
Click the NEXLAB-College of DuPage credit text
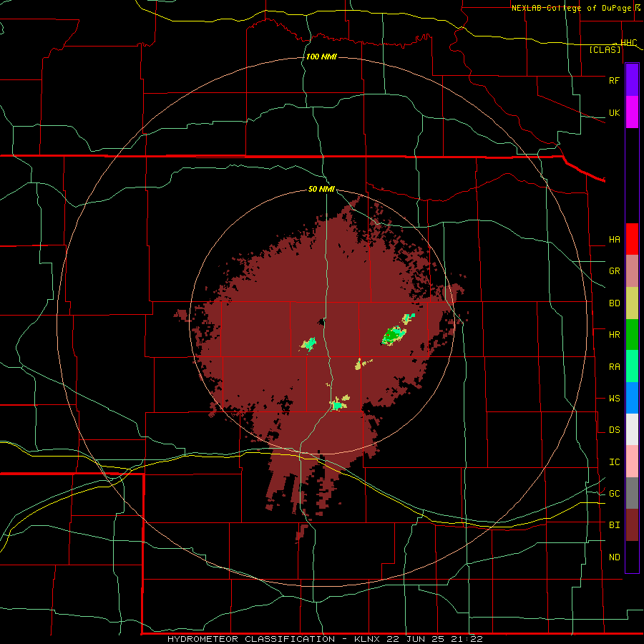tap(571, 8)
